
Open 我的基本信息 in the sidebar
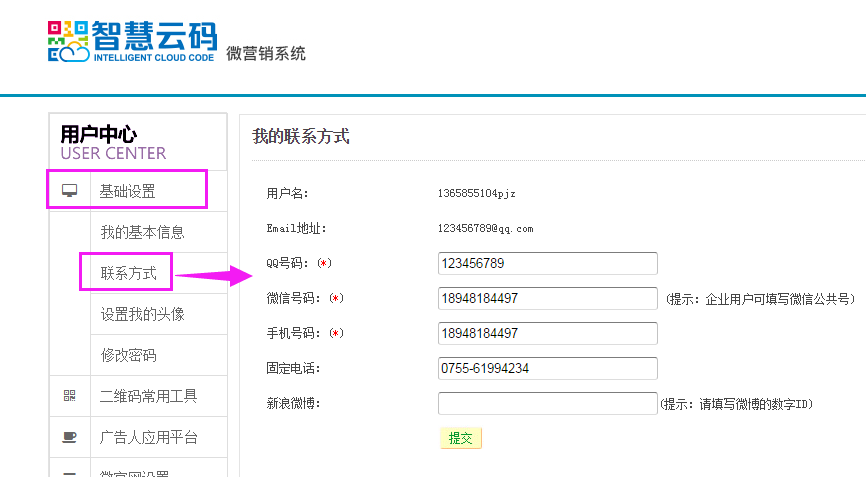tap(142, 232)
